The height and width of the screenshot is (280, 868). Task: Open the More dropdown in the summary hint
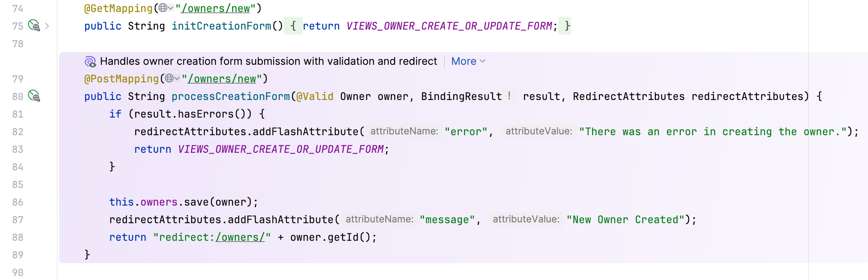[x=468, y=61]
